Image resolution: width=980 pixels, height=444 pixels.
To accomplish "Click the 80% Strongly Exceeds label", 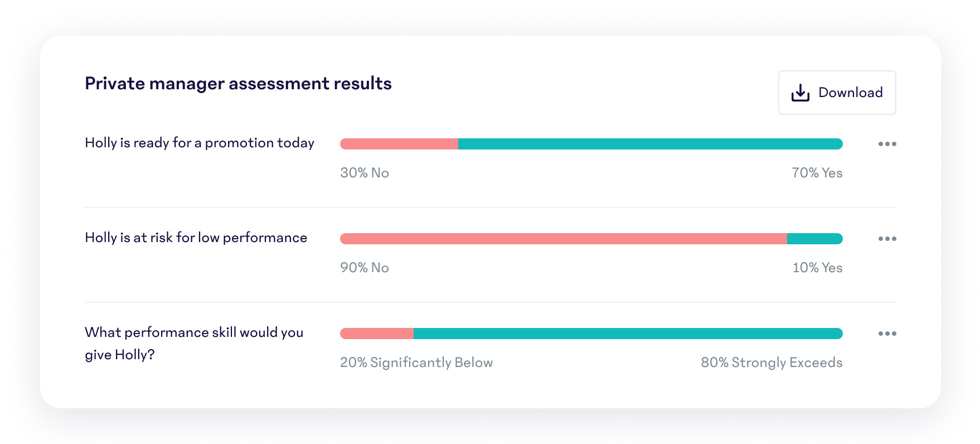I will coord(772,362).
